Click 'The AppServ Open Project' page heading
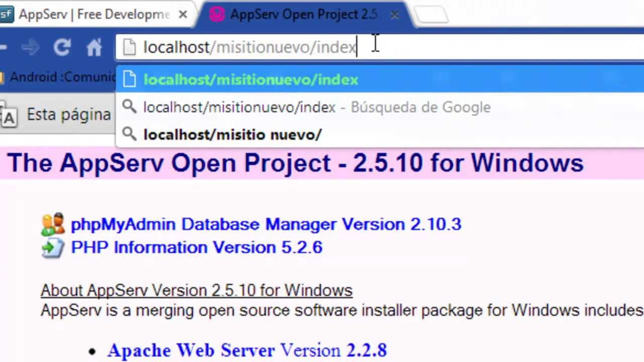 click(x=295, y=163)
